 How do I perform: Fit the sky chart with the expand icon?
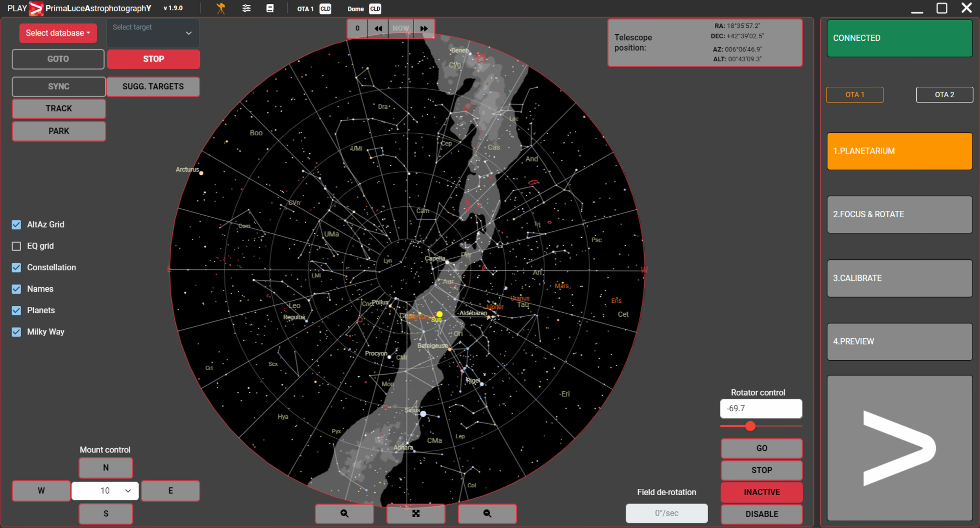[416, 513]
